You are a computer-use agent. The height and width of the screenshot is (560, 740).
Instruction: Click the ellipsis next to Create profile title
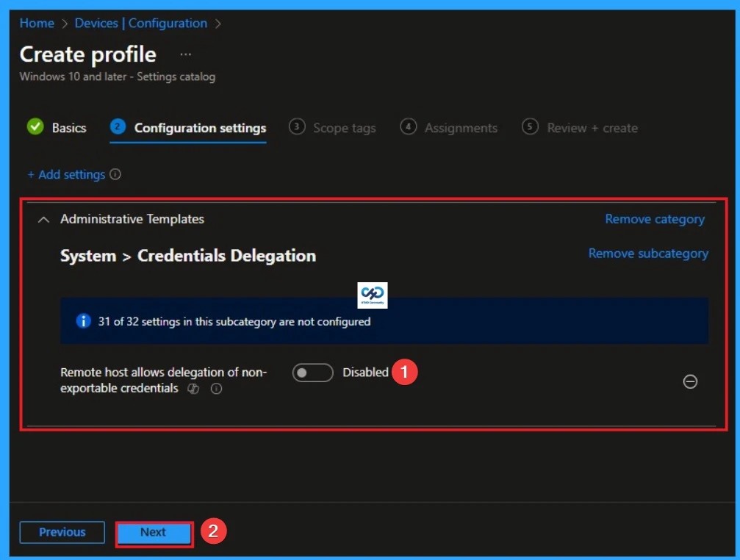click(x=185, y=54)
